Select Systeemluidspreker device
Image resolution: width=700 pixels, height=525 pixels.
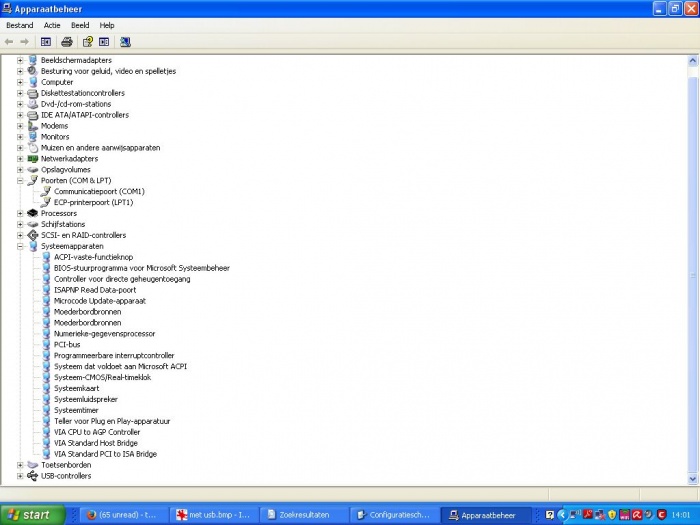pyautogui.click(x=86, y=400)
